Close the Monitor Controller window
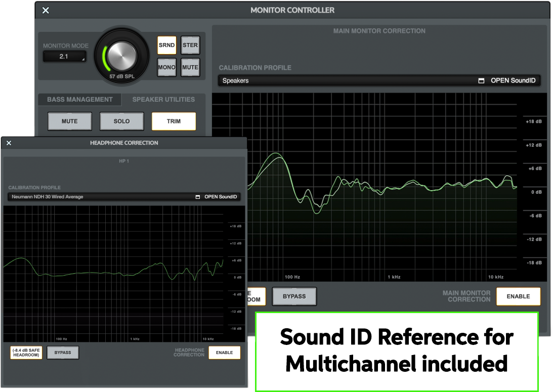Viewport: 553px width, 392px height. click(x=46, y=10)
